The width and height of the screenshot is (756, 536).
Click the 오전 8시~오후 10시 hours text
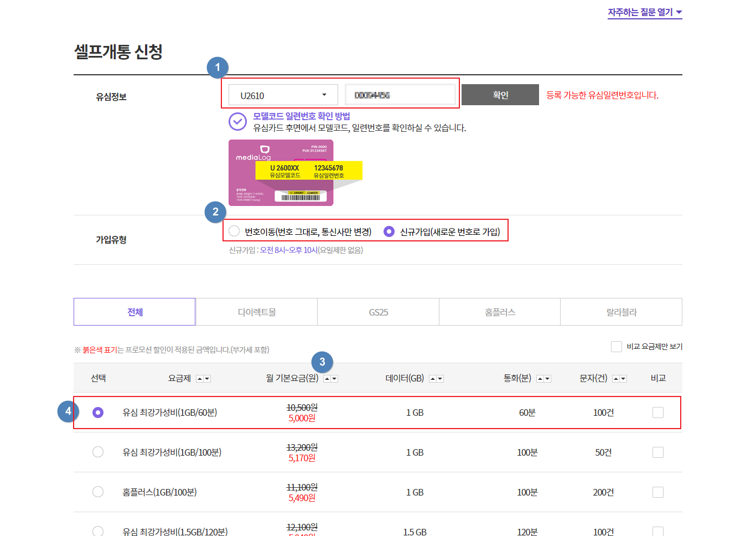pyautogui.click(x=289, y=250)
